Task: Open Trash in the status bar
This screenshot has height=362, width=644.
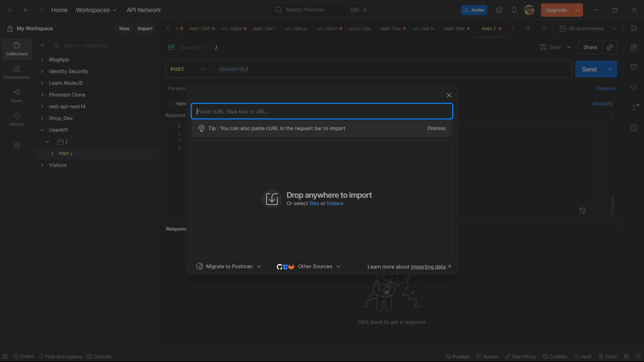Action: pos(608,357)
